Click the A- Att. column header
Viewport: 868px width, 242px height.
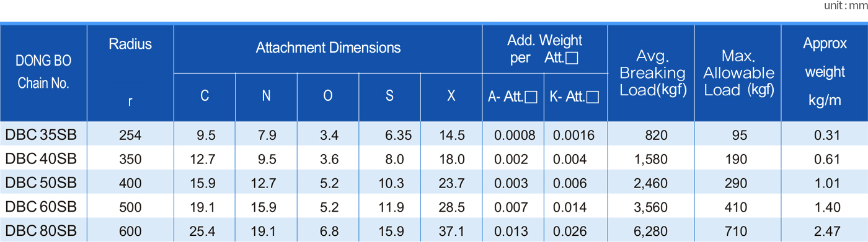click(513, 97)
